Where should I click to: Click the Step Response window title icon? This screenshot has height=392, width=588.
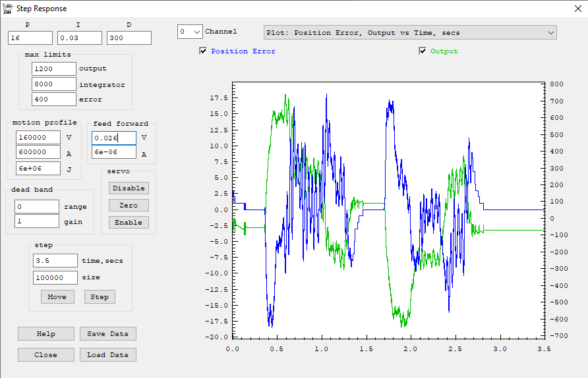[x=7, y=8]
